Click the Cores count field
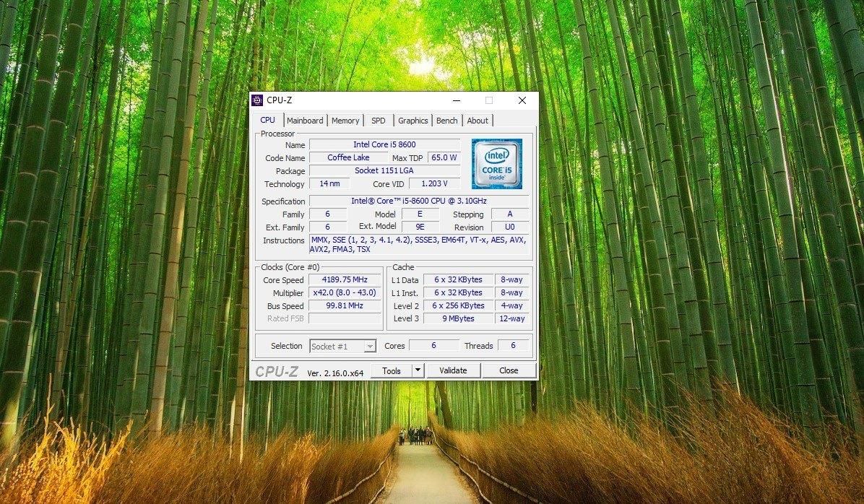Screen dimensions: 864x504 tap(433, 345)
